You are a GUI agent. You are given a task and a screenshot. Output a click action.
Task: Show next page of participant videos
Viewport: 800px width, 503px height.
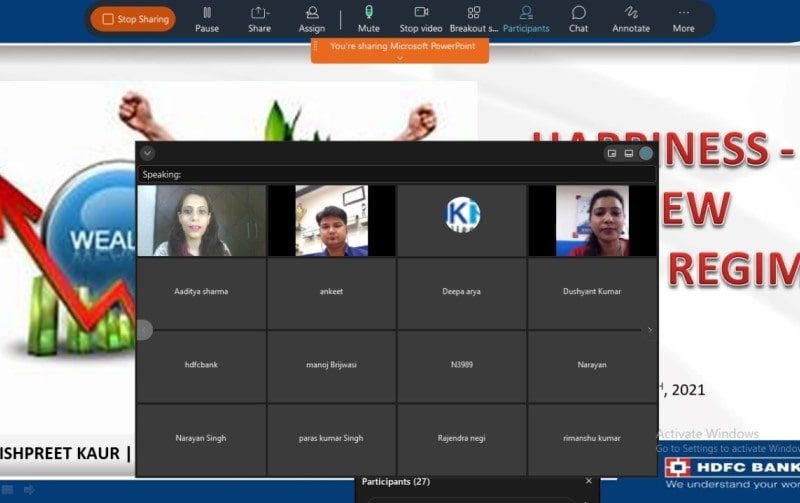point(650,329)
